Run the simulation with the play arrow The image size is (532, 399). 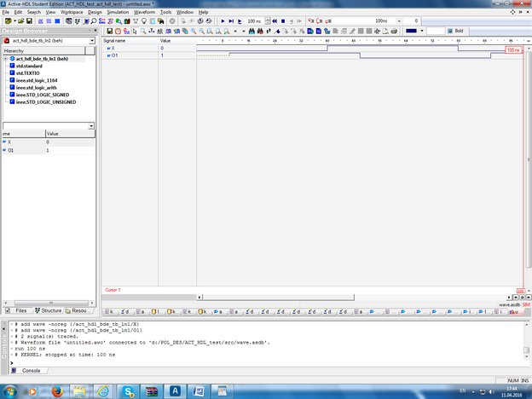(223, 21)
